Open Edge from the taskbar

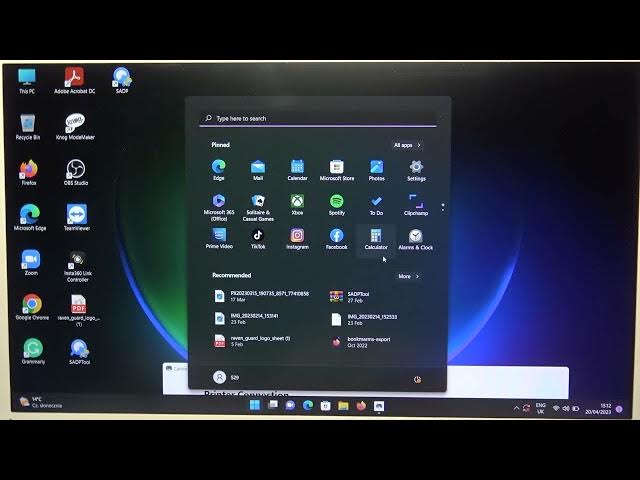tap(308, 405)
